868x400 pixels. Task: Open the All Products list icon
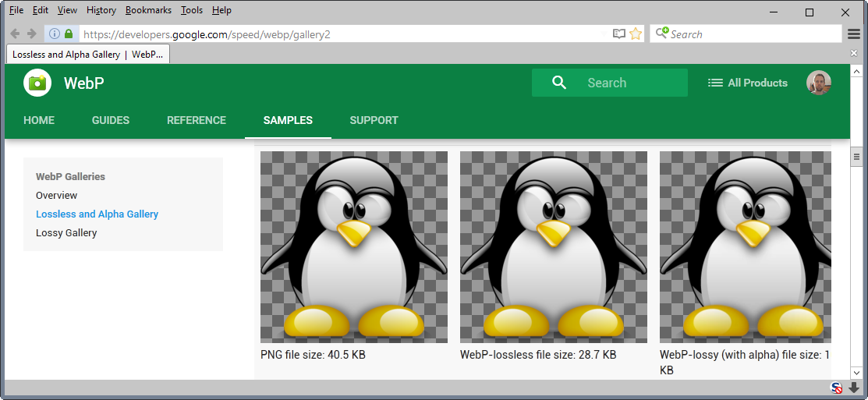tap(715, 83)
